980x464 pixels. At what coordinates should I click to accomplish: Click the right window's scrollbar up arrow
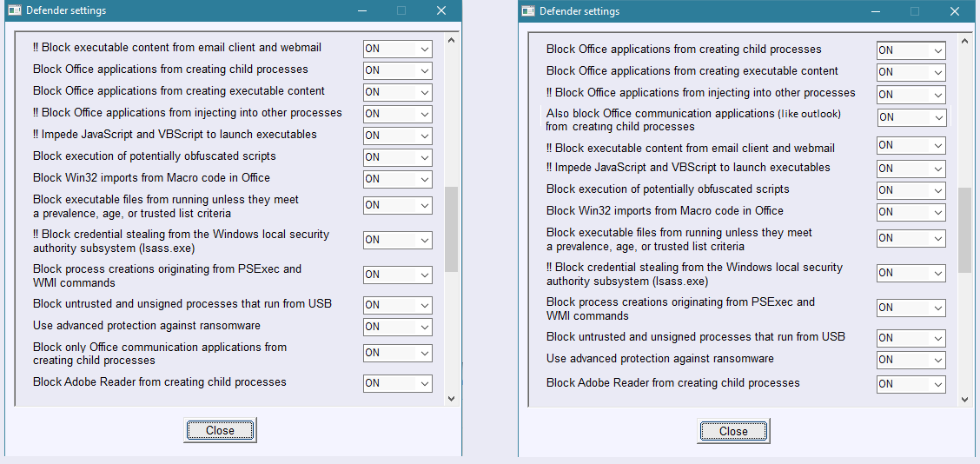pos(964,40)
